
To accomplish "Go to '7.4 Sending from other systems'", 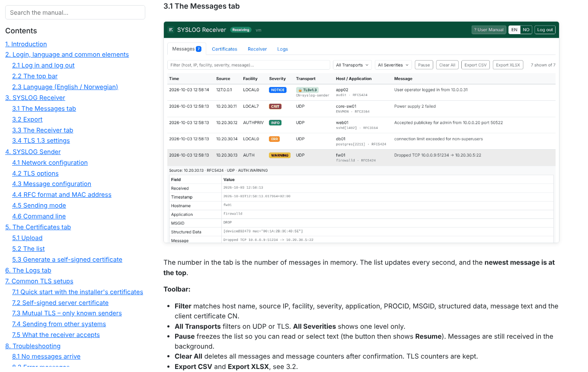I will click(x=59, y=324).
